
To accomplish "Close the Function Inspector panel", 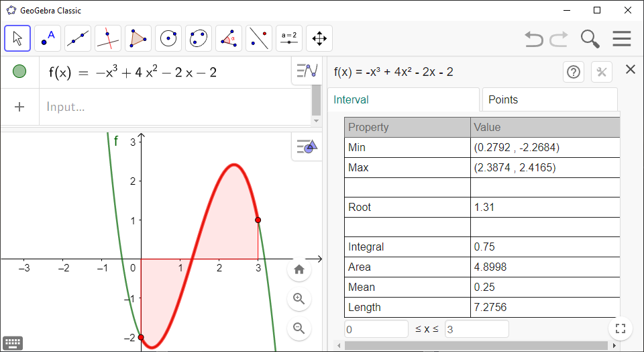I will (631, 69).
